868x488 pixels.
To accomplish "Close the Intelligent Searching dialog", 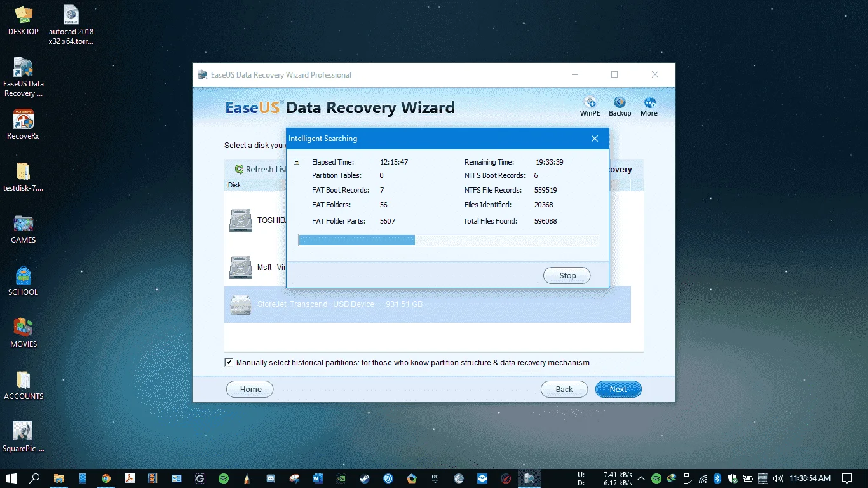I will (595, 139).
